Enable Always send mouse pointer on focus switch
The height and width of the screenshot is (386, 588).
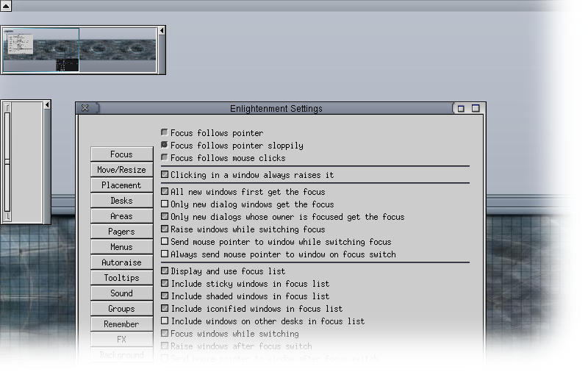click(164, 254)
